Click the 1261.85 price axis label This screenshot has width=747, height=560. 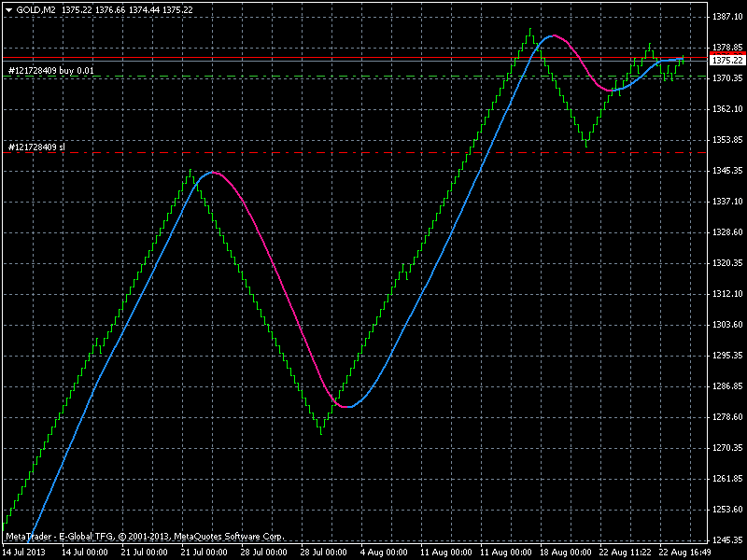[x=727, y=479]
